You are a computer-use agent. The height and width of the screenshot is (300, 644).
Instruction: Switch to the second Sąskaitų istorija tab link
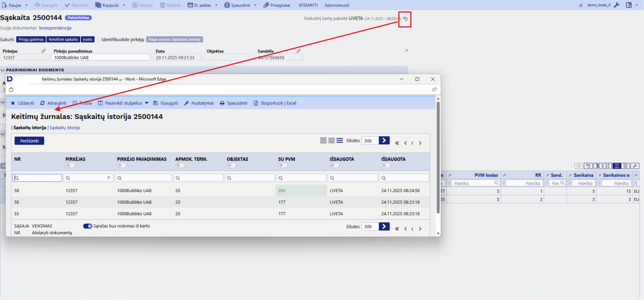click(x=65, y=128)
